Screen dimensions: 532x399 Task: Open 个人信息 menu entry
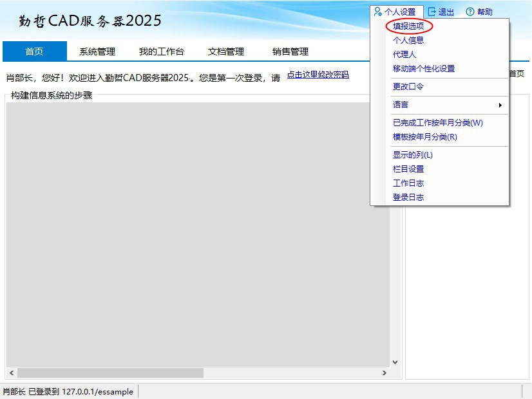408,41
